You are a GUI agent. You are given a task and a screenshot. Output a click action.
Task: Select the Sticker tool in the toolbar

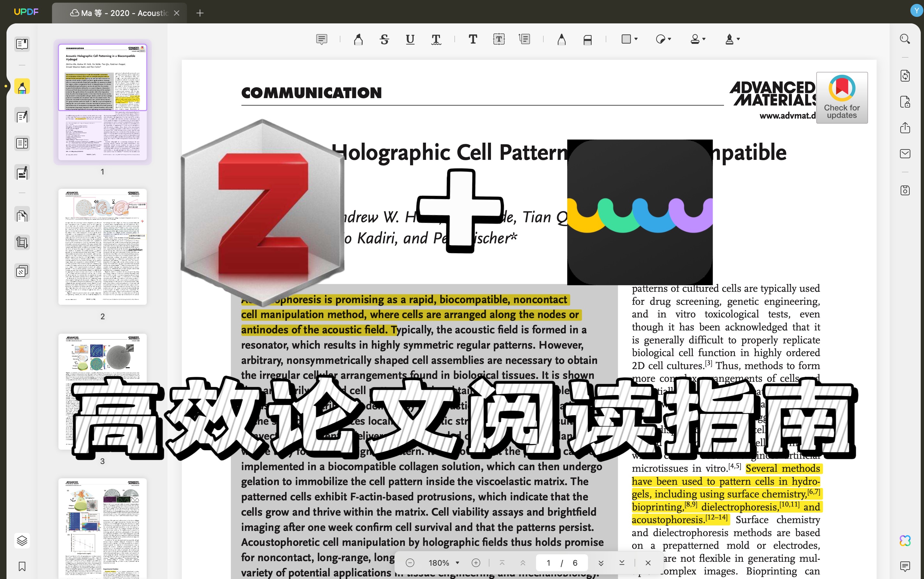tap(660, 39)
